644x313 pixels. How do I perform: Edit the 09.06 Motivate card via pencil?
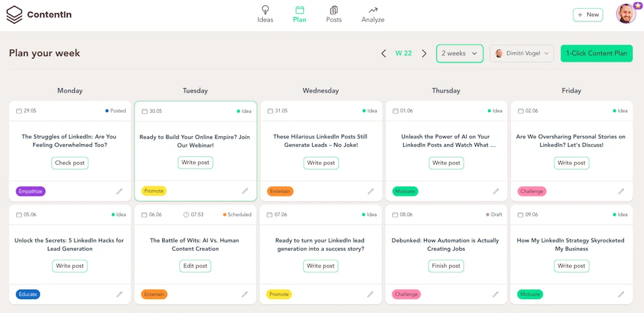(x=621, y=294)
